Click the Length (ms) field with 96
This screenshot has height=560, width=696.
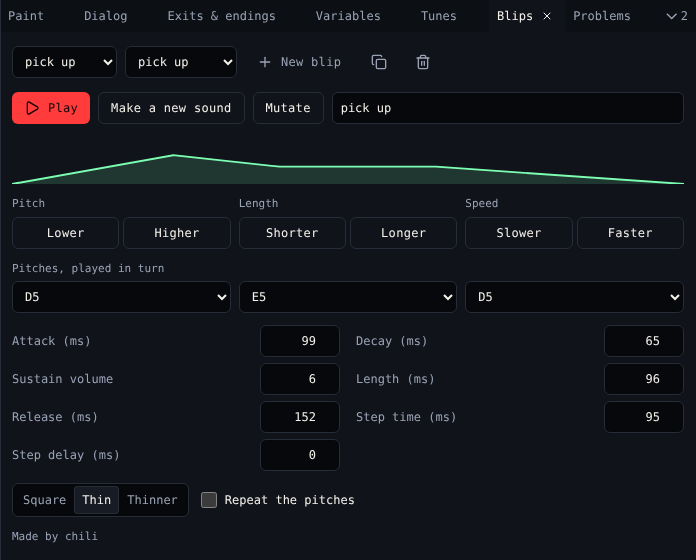pos(644,379)
